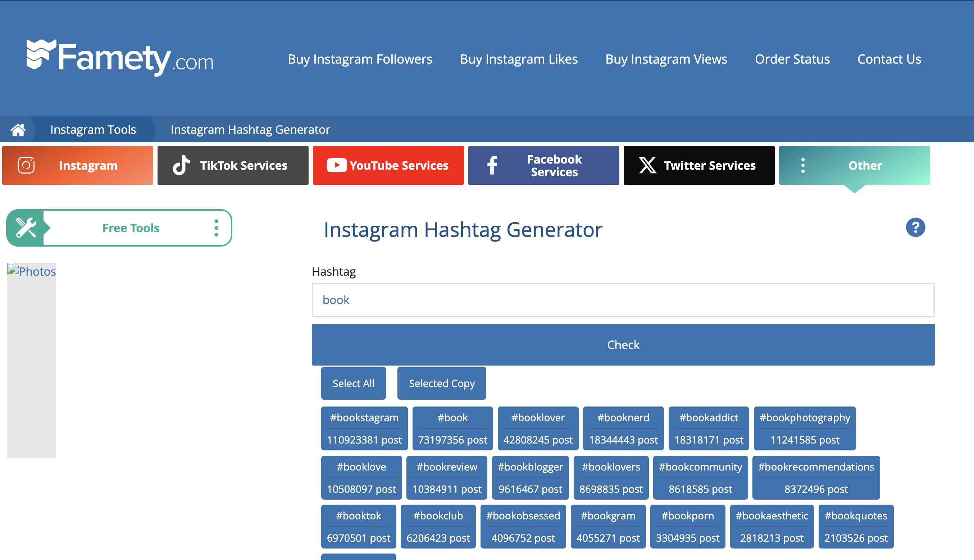Select the YouTube Services tab
The height and width of the screenshot is (560, 974).
pyautogui.click(x=388, y=165)
